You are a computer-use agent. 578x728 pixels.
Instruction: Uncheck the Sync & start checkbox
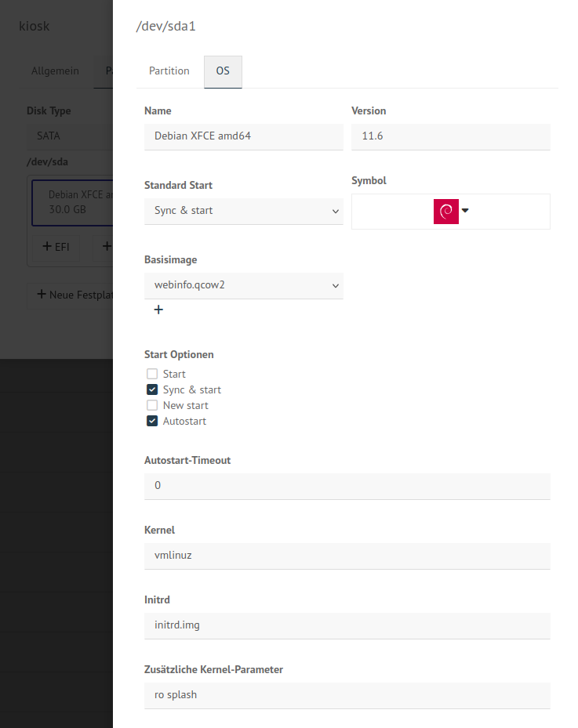(152, 389)
